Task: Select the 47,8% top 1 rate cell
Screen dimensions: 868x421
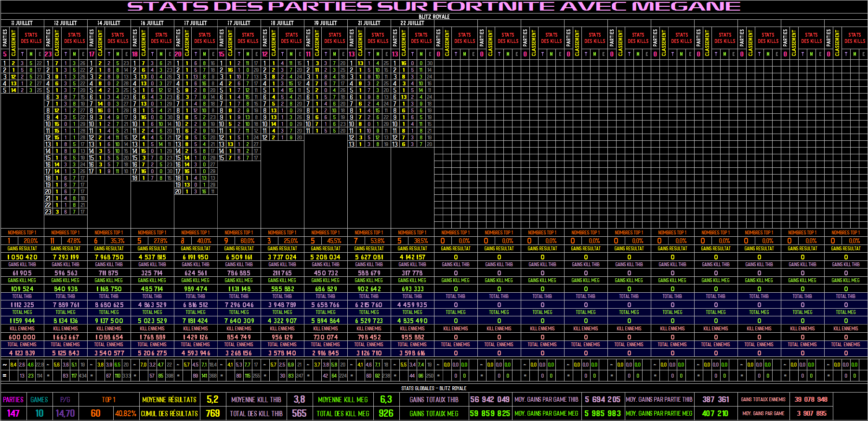Action: 74,241
